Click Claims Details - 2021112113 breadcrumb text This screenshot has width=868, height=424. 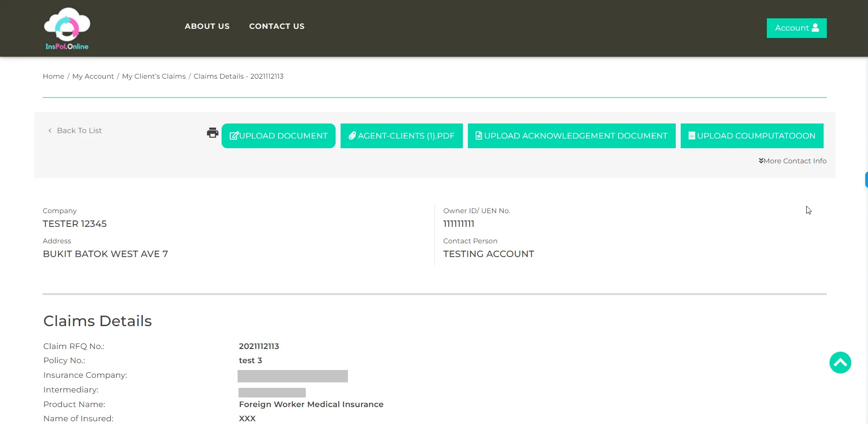(x=239, y=76)
